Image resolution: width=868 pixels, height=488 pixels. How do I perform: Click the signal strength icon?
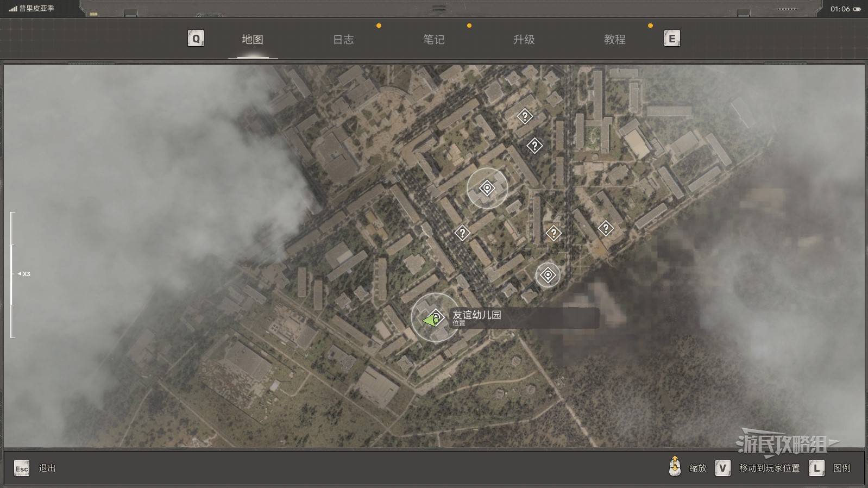point(13,9)
